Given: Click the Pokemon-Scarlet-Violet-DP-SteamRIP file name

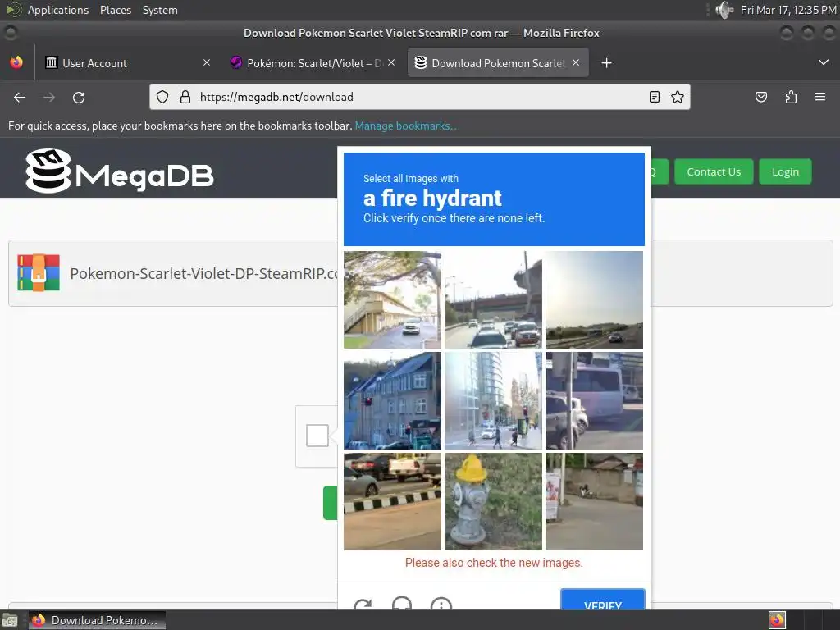Looking at the screenshot, I should pyautogui.click(x=203, y=273).
